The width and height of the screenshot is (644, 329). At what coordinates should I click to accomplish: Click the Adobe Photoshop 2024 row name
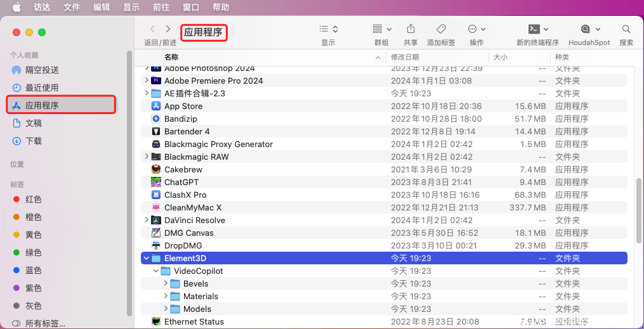point(209,68)
